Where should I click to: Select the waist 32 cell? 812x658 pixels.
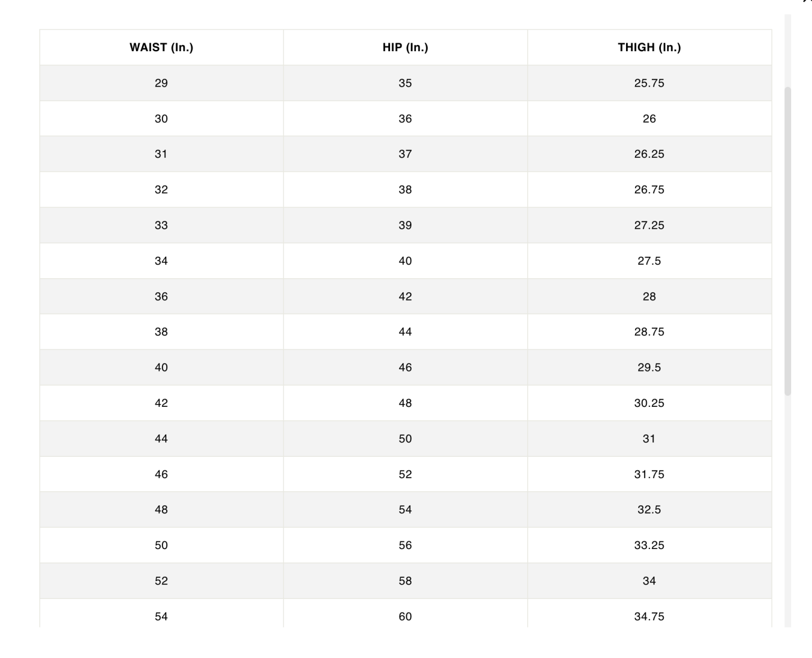coord(161,190)
